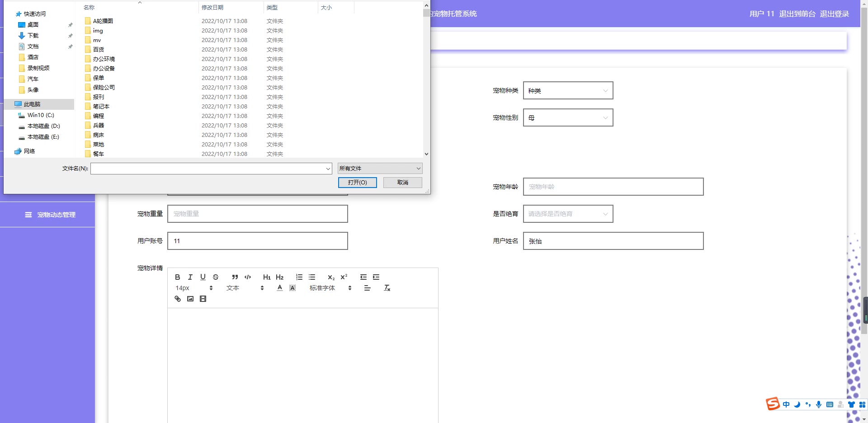Apply subscript formatting

331,277
